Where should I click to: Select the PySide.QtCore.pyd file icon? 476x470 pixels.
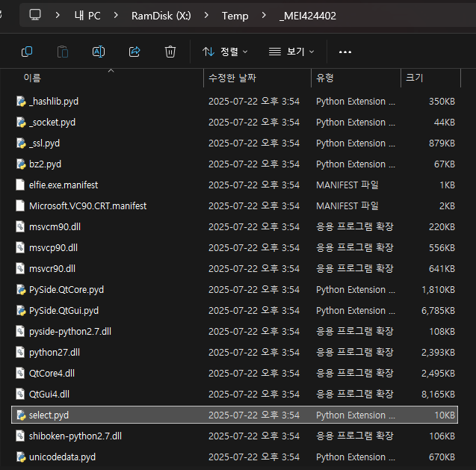pos(21,290)
